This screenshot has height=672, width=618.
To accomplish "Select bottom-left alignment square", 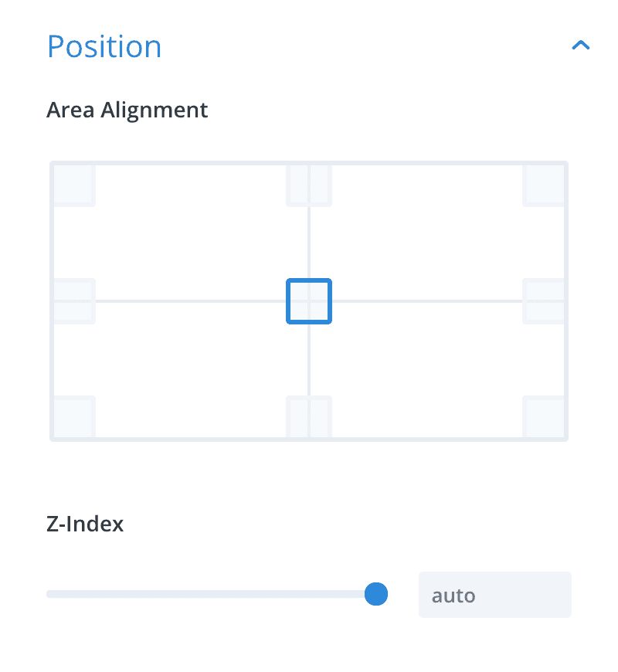I will pos(73,417).
